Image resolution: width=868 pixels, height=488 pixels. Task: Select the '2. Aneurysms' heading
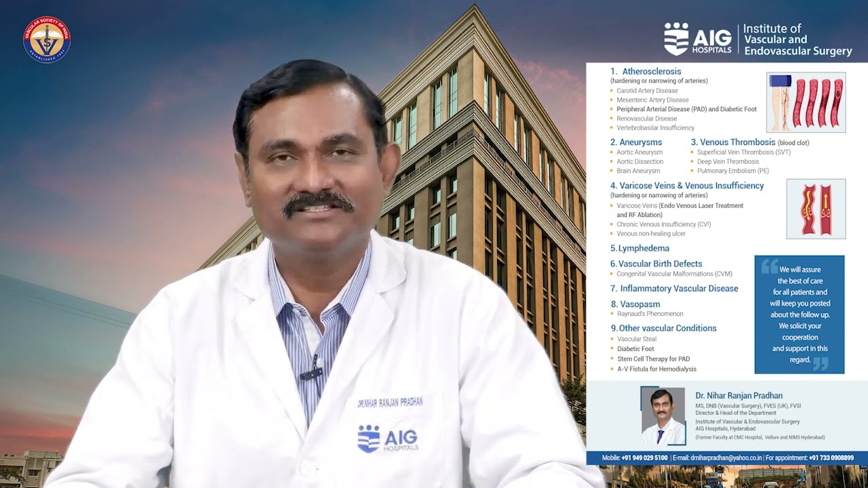coord(636,142)
